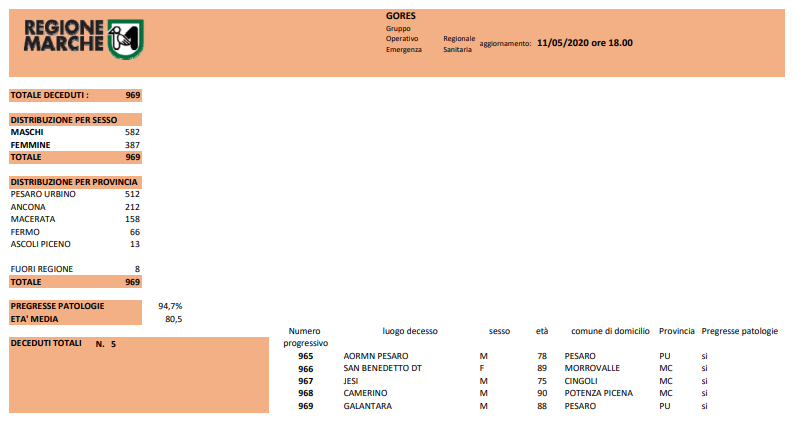795x438 pixels.
Task: Click the average age value 80,5
Action: [x=173, y=319]
